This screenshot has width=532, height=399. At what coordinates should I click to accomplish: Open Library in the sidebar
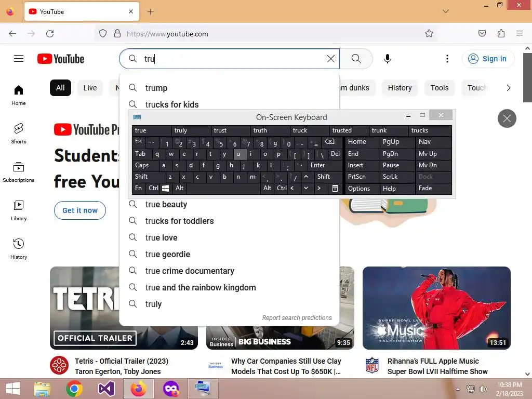coord(19,210)
